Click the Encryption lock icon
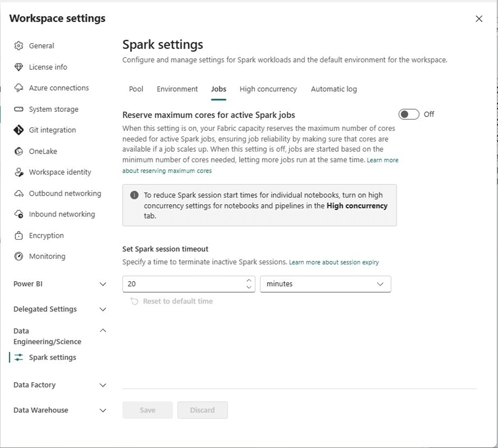This screenshot has height=448, width=498. [19, 236]
